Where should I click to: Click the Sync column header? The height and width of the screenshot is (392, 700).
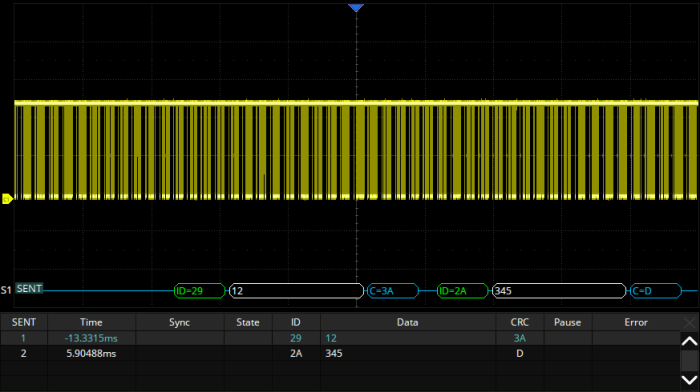point(179,322)
